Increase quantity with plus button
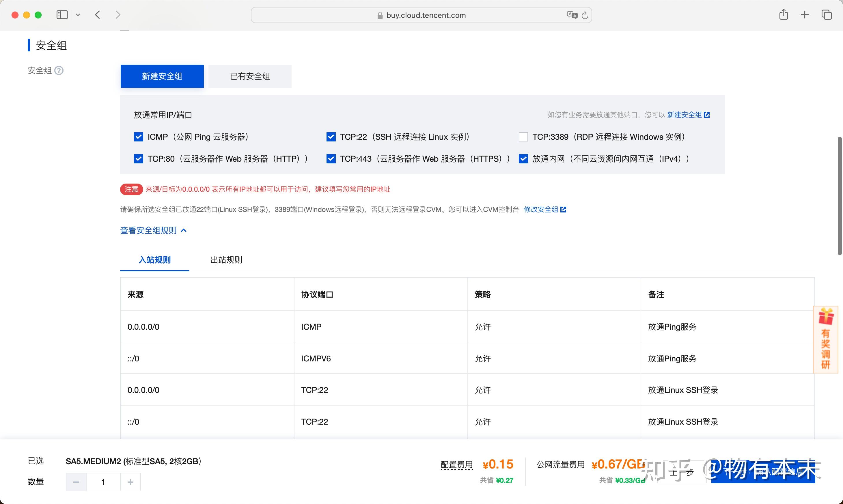Screen dimensions: 843x504 pyautogui.click(x=130, y=482)
